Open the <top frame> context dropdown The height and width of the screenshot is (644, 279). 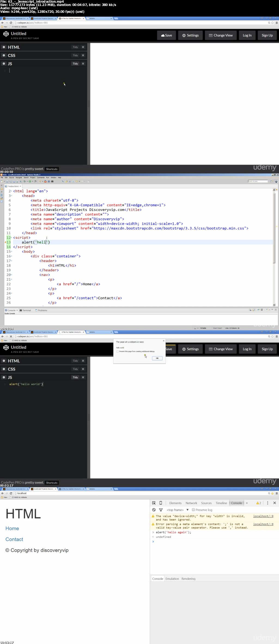[x=178, y=510]
